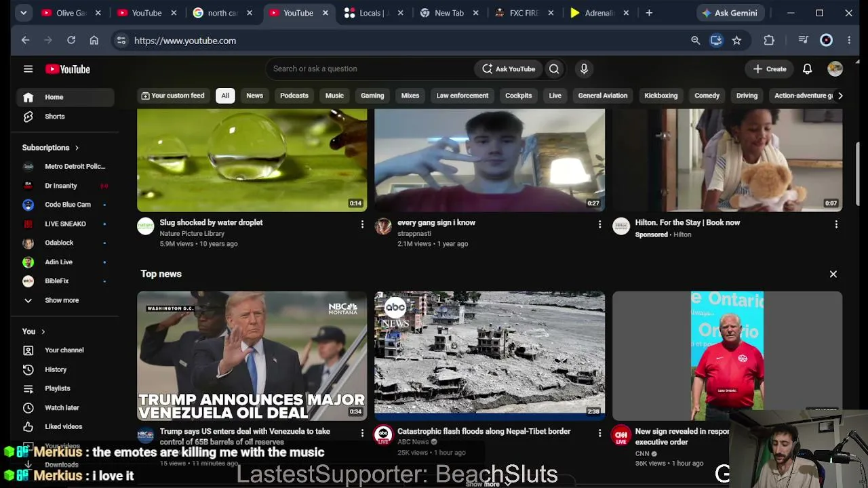The height and width of the screenshot is (488, 868).
Task: Open the ABC News channel avatar
Action: (383, 435)
